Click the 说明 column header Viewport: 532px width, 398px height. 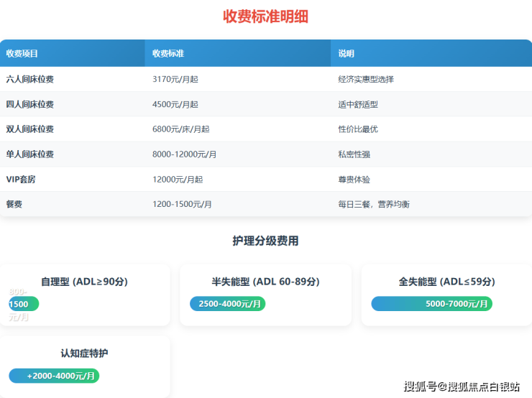[347, 54]
